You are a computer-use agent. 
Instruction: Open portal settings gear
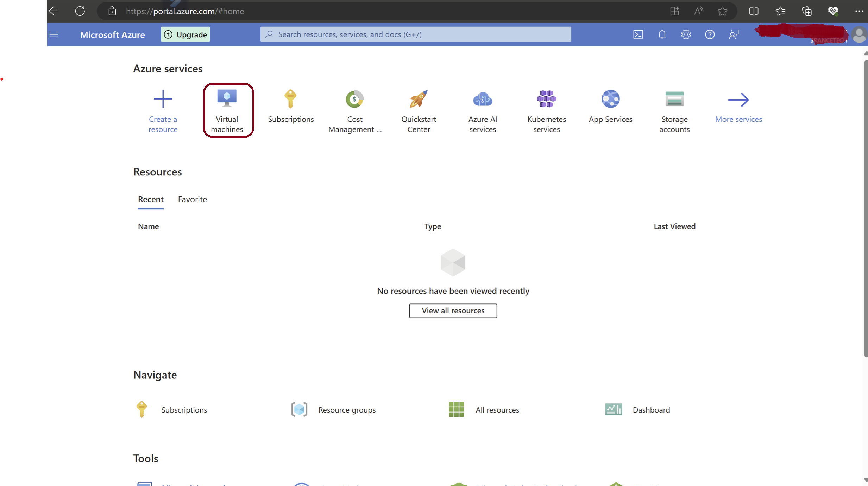coord(686,34)
